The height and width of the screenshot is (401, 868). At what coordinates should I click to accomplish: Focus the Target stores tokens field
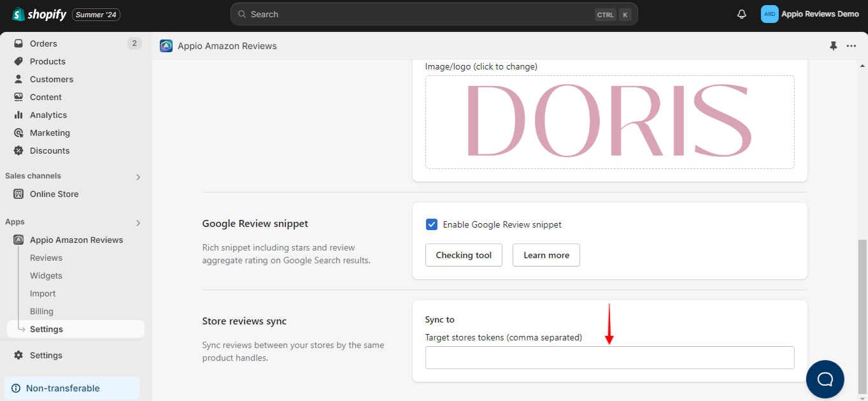tap(610, 358)
